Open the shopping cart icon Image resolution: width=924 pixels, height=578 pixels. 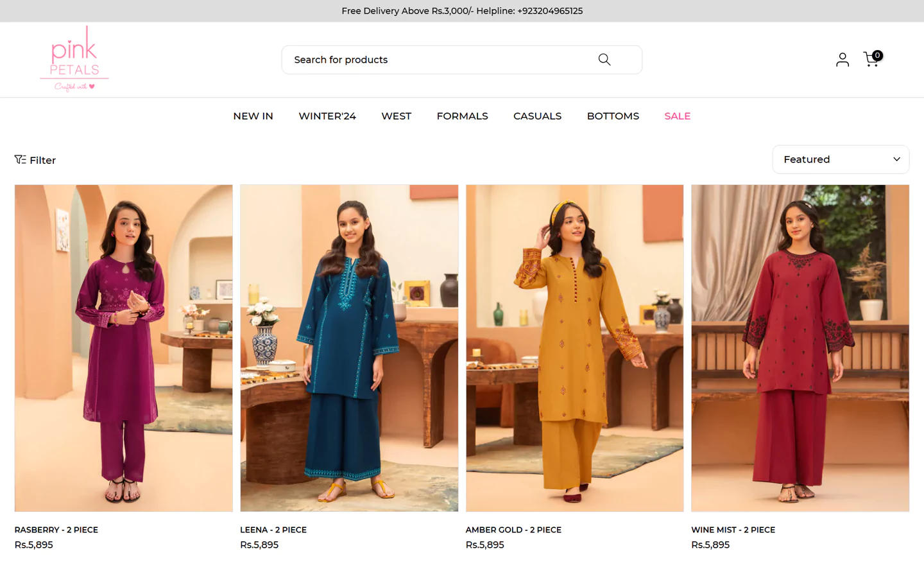pyautogui.click(x=871, y=59)
